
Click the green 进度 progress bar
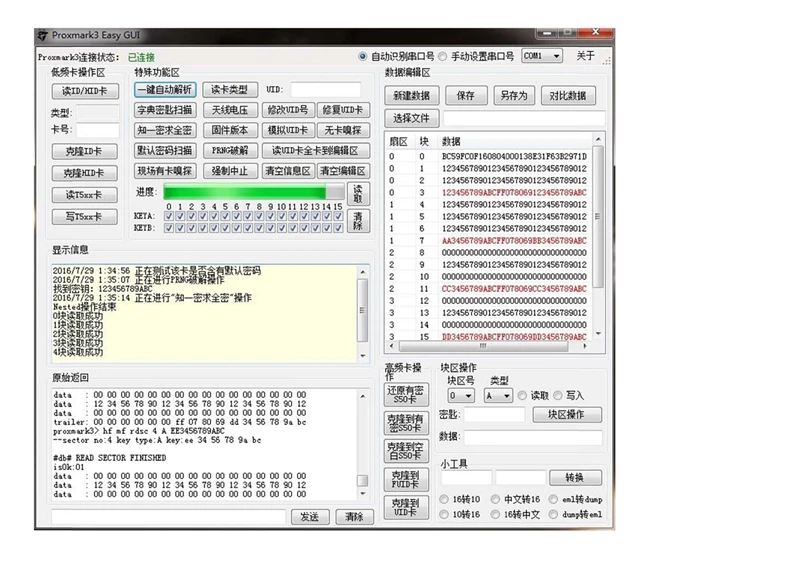pos(254,192)
